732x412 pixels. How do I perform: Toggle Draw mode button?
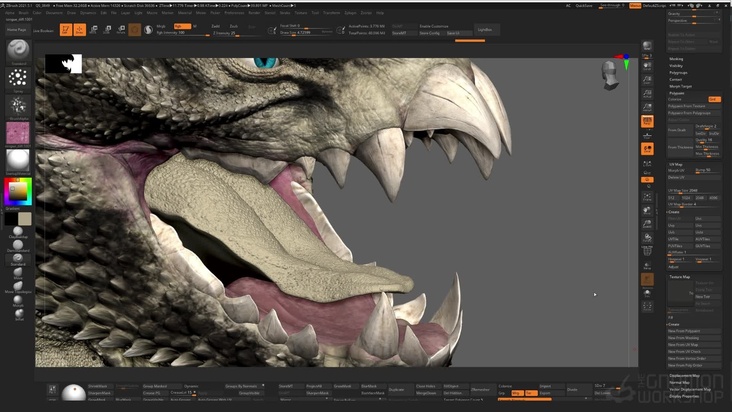(80, 30)
